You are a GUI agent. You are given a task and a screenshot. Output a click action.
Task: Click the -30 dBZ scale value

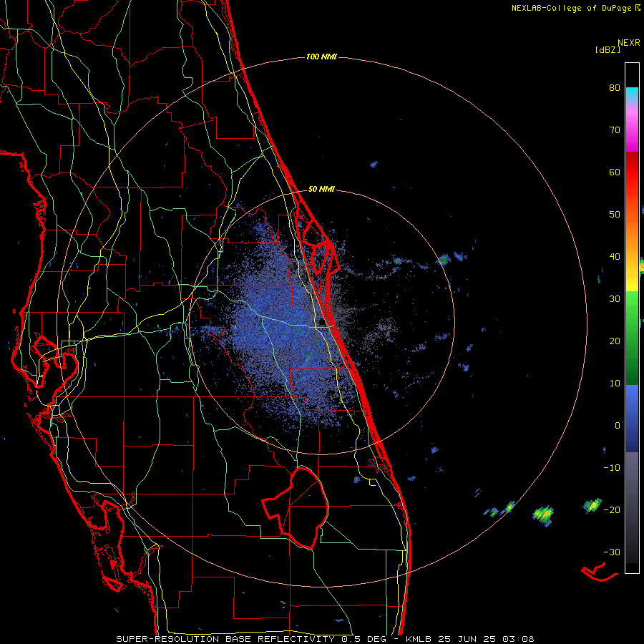tap(612, 552)
